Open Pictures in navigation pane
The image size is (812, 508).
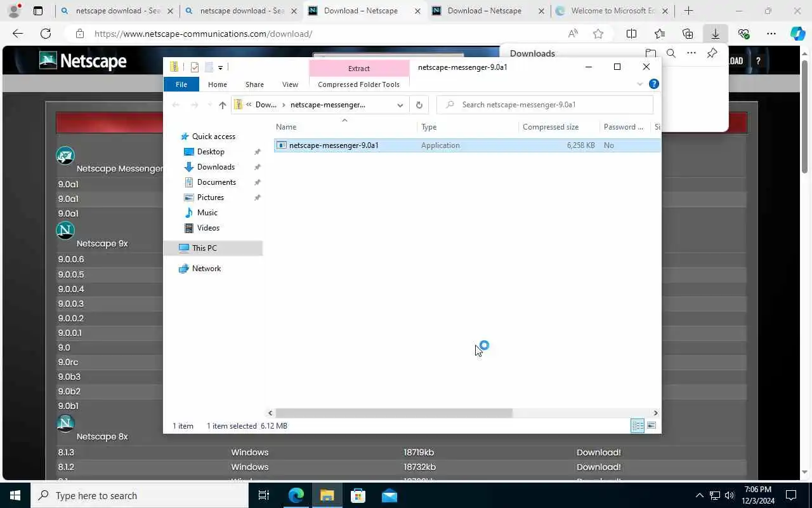click(211, 197)
